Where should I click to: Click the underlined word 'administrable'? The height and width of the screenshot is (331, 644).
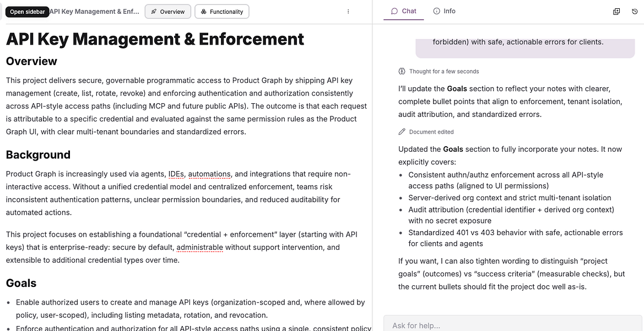pyautogui.click(x=199, y=248)
